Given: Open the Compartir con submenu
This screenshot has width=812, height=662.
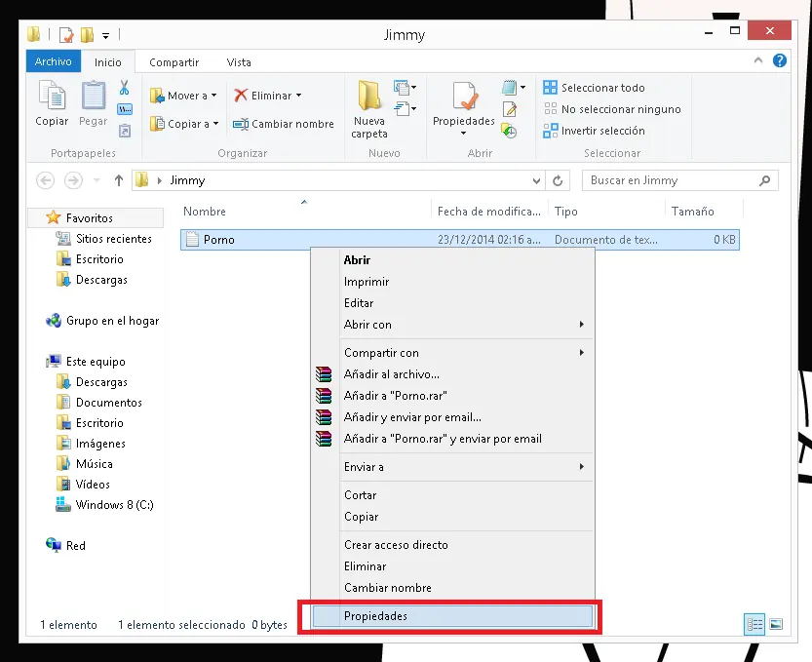Looking at the screenshot, I should point(452,353).
